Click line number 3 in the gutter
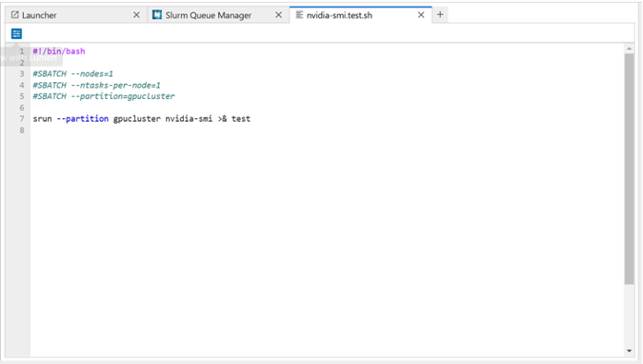643x364 pixels. (22, 74)
